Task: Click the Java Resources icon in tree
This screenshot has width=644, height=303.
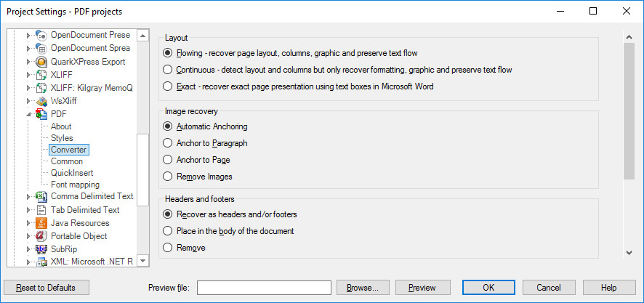Action: (41, 223)
